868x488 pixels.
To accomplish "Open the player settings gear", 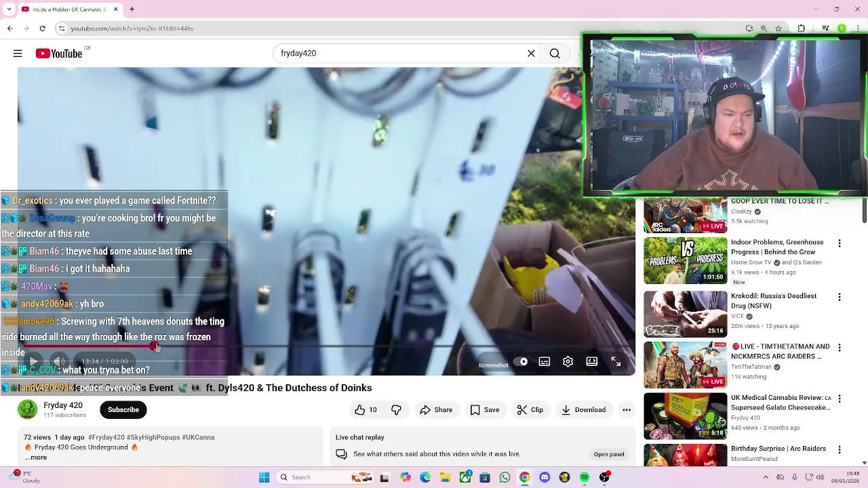I will point(568,362).
